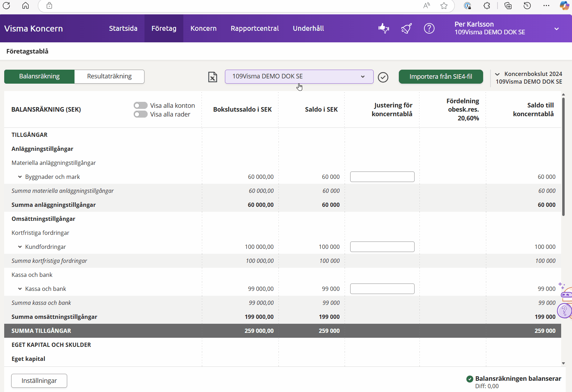Click the table's vertical scrollbar
This screenshot has width=572, height=392.
[563, 157]
